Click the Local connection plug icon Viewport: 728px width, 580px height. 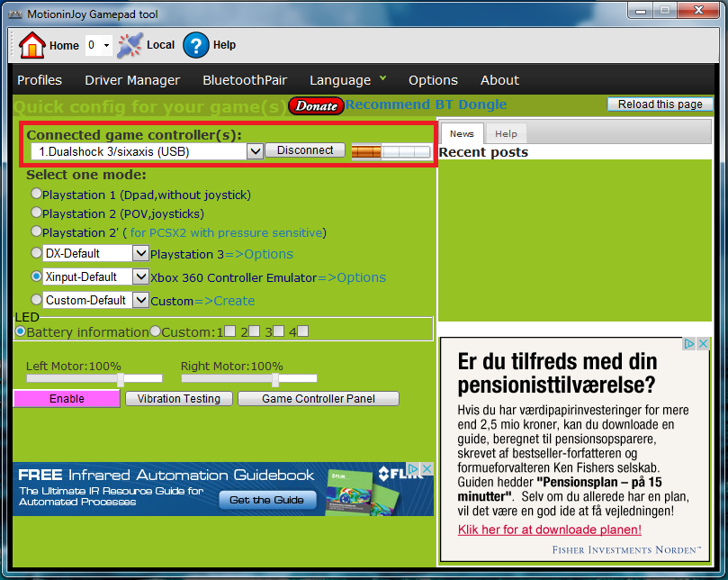[130, 45]
